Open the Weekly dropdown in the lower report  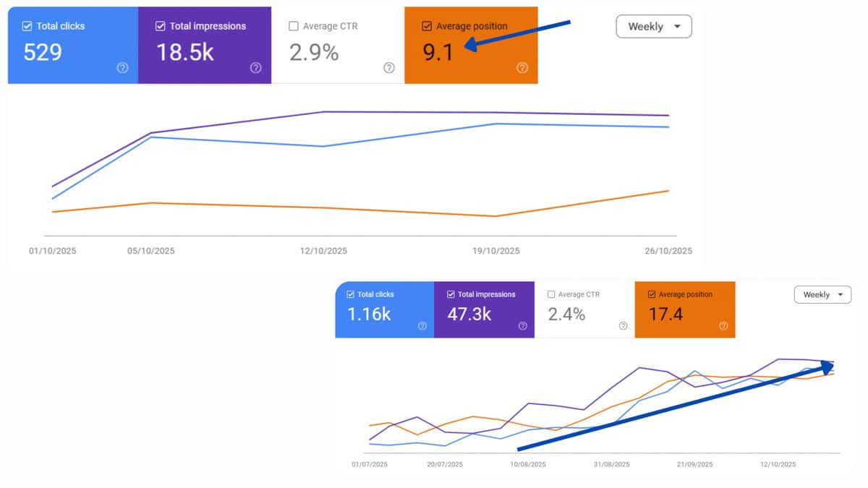(x=822, y=294)
